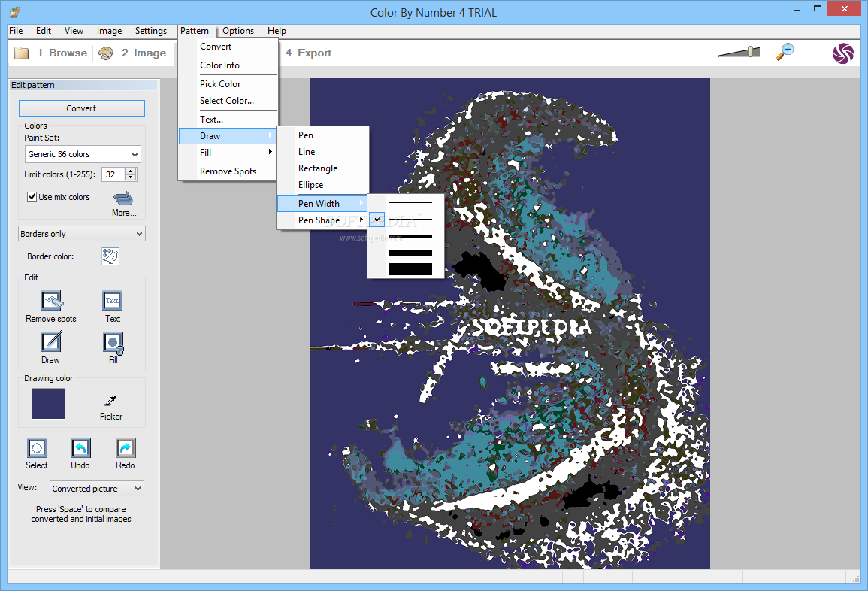Open the View menu

pyautogui.click(x=74, y=31)
